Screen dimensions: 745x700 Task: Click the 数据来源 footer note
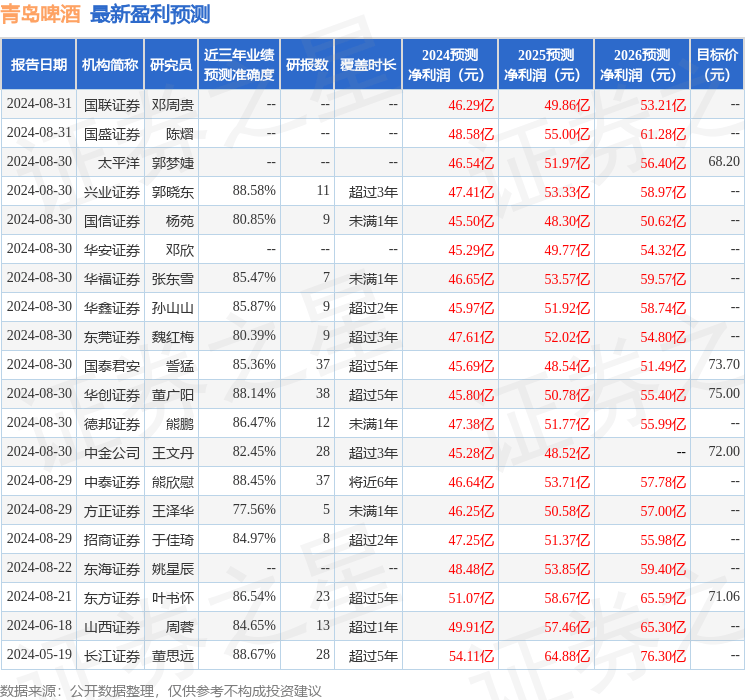(161, 690)
